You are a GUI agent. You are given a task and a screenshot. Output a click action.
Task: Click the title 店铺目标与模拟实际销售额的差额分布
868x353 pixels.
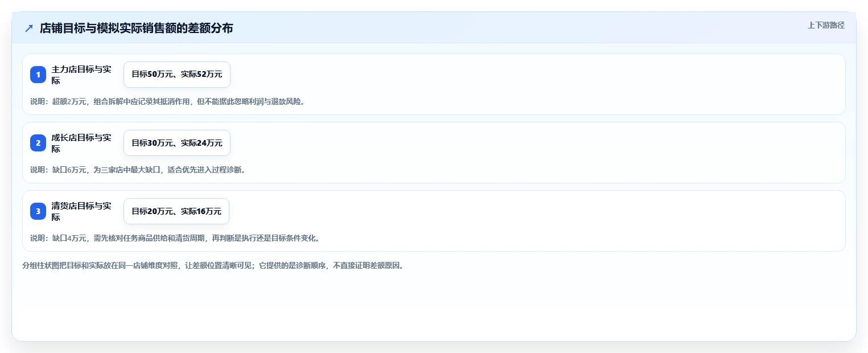pyautogui.click(x=136, y=28)
